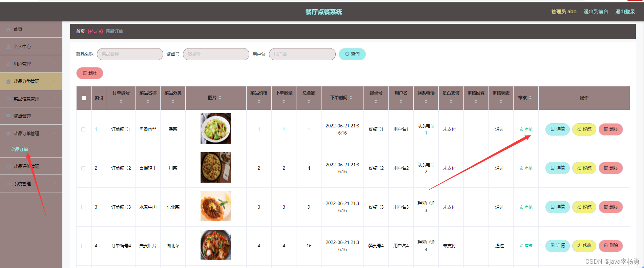Click 退出登录 in the top bar
This screenshot has width=644, height=268.
pos(625,12)
